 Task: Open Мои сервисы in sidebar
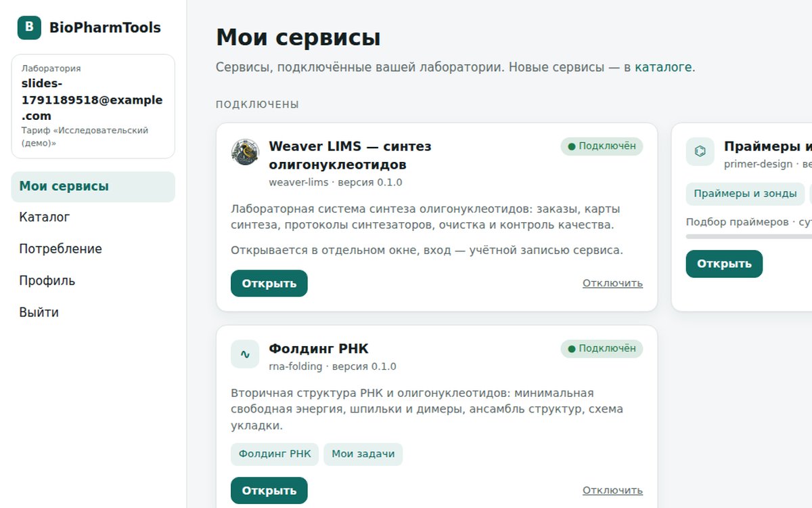coord(93,186)
